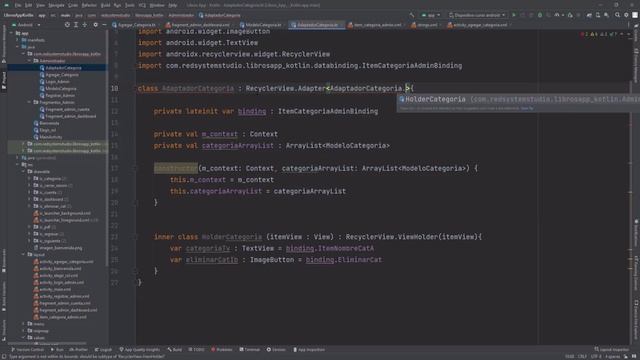Image resolution: width=640 pixels, height=360 pixels.
Task: Open the TODO tool window
Action: coord(196,350)
